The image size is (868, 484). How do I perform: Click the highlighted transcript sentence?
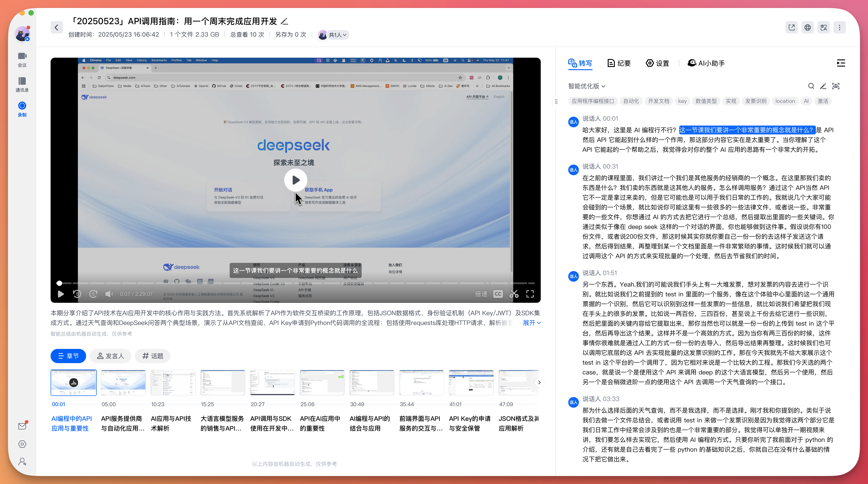tap(747, 130)
